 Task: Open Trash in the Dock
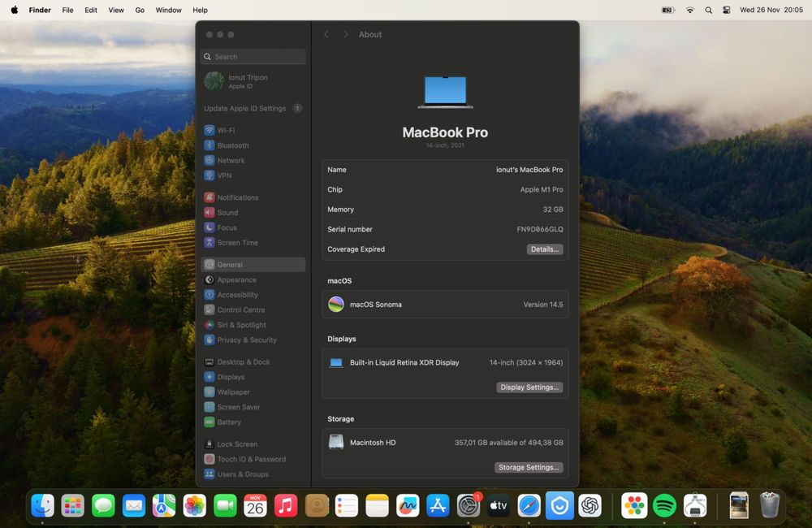[x=770, y=505]
